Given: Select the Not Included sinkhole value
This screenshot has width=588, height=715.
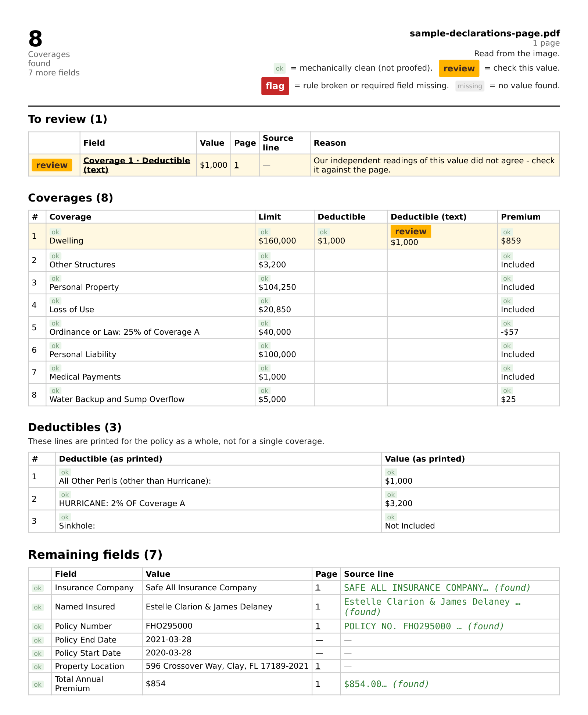Looking at the screenshot, I should point(410,526).
